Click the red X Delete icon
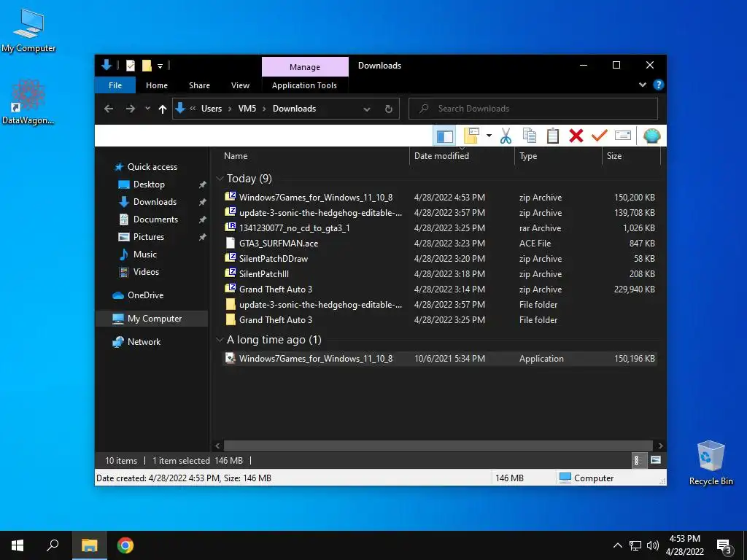The image size is (747, 560). [576, 136]
